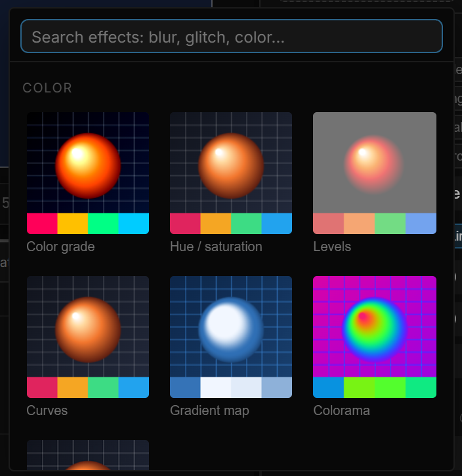
Task: Select the Gradient map effect thumbnail
Action: [231, 337]
